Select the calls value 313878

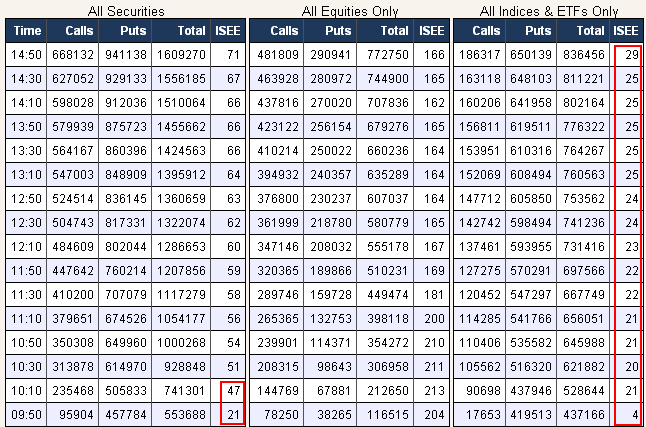[73, 366]
